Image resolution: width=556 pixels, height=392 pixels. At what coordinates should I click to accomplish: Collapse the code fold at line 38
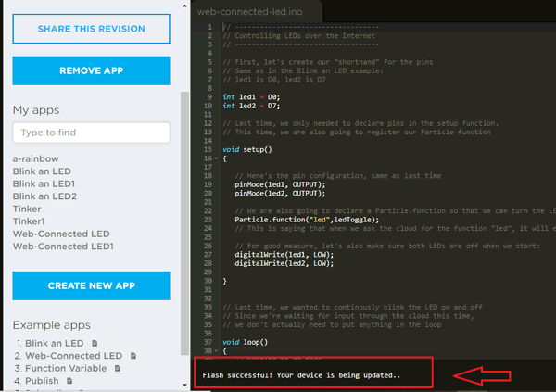click(x=216, y=351)
